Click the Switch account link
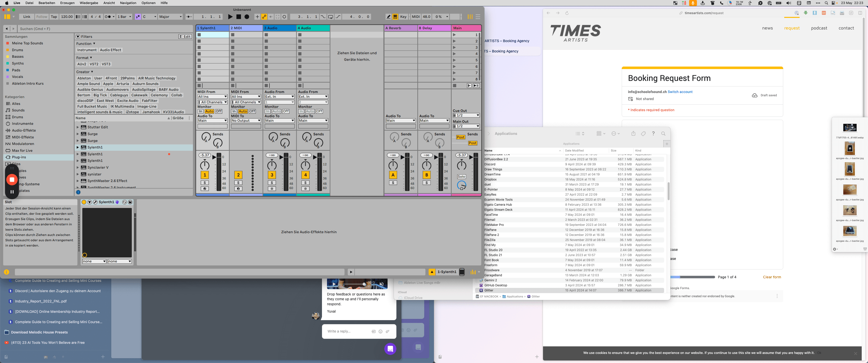 tap(680, 92)
